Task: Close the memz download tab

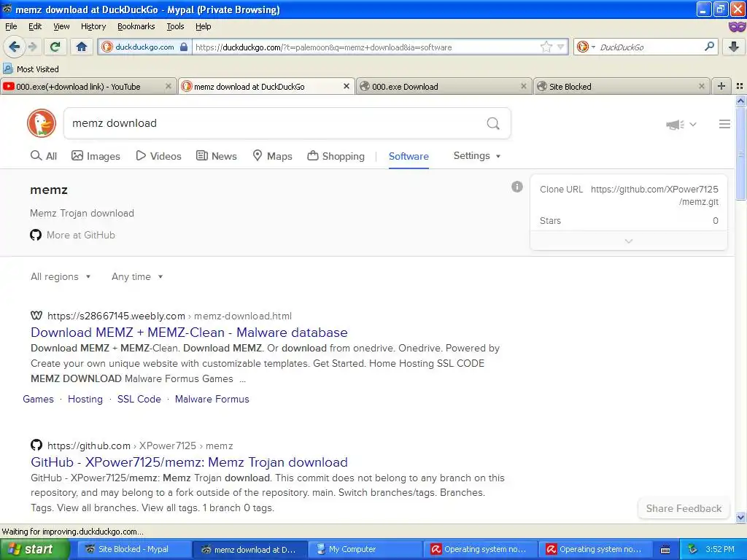Action: tap(347, 86)
